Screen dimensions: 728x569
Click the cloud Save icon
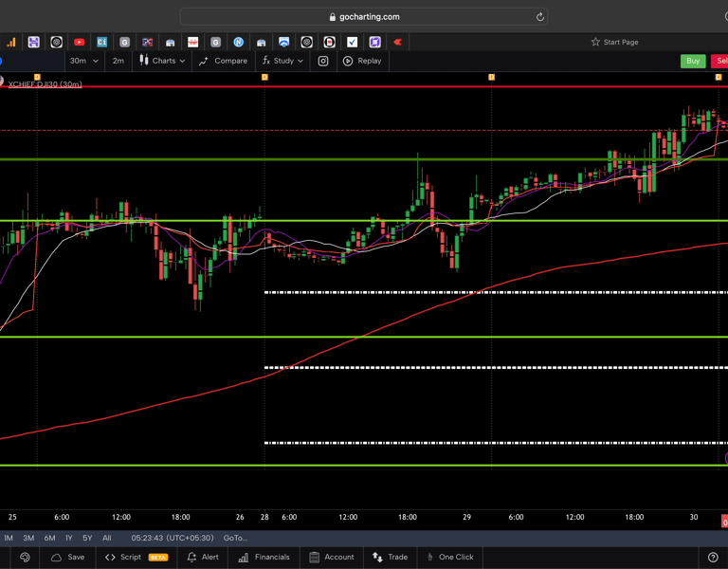56,557
